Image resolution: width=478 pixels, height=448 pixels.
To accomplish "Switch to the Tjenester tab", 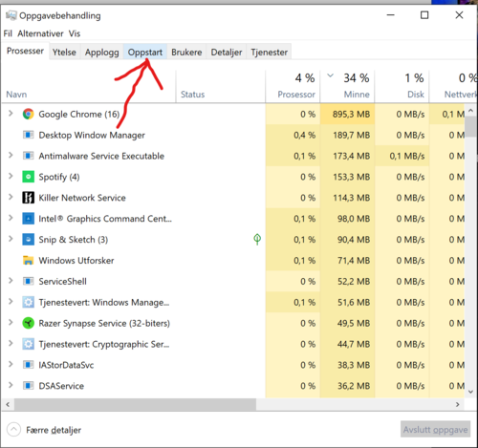I will tap(269, 53).
